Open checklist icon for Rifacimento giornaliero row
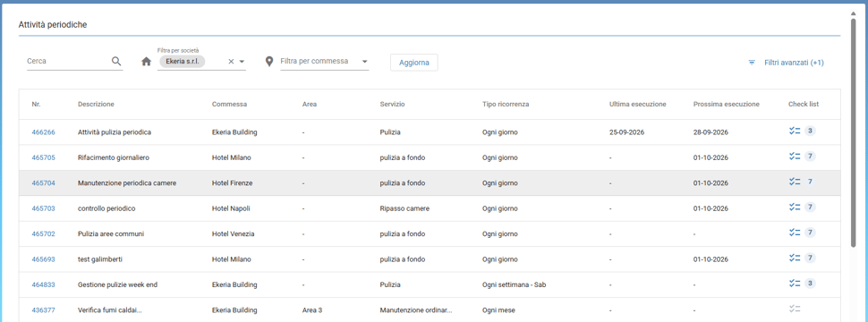Viewport: 868px width, 322px height. [x=795, y=157]
